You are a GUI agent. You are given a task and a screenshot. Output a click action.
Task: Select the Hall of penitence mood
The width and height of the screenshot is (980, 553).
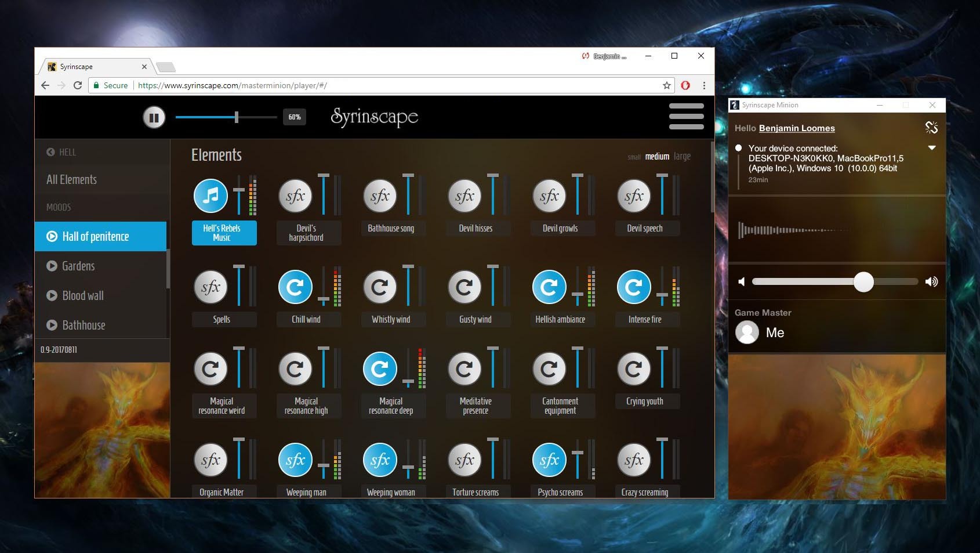100,236
